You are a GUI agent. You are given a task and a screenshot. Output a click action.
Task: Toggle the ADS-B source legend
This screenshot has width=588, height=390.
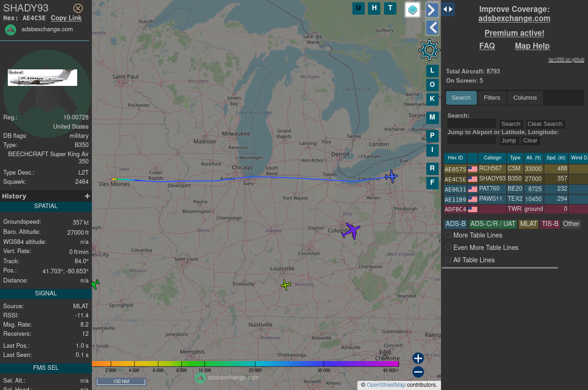point(456,224)
